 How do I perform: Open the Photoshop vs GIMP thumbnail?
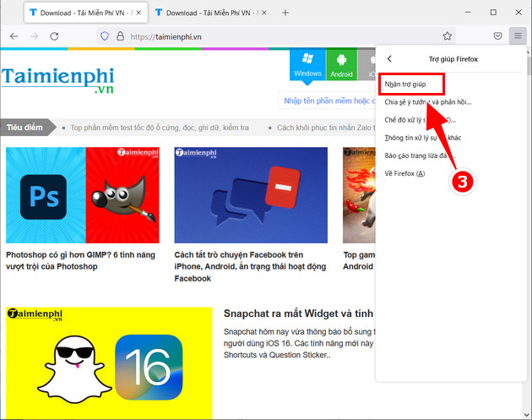point(83,195)
